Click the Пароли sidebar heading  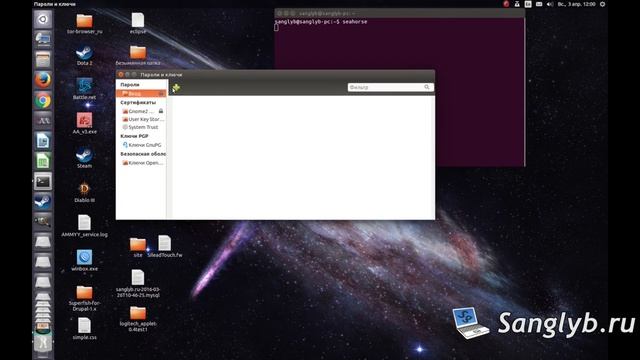130,84
